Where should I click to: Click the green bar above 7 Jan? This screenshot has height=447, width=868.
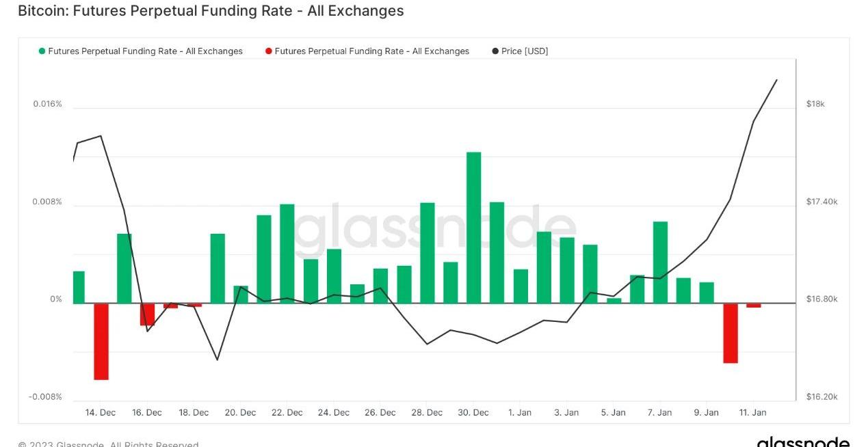point(660,262)
